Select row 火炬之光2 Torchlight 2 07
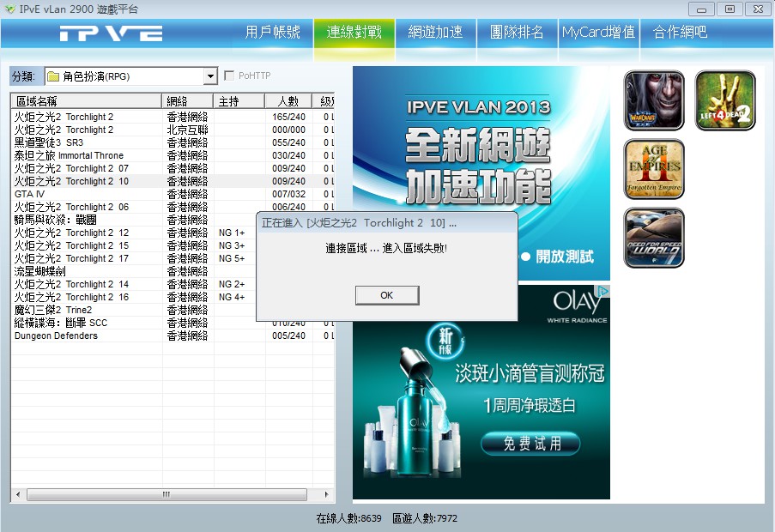 [173, 168]
